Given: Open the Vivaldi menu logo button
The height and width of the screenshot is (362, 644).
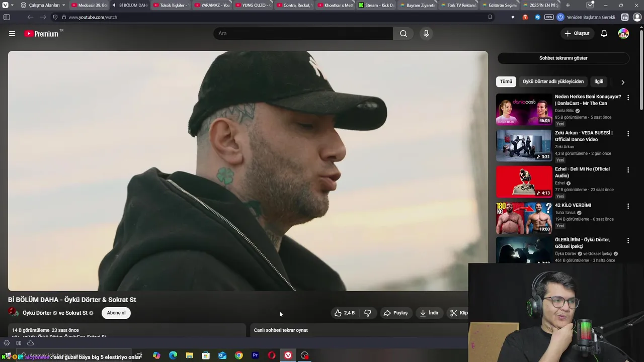Looking at the screenshot, I should 6,5.
